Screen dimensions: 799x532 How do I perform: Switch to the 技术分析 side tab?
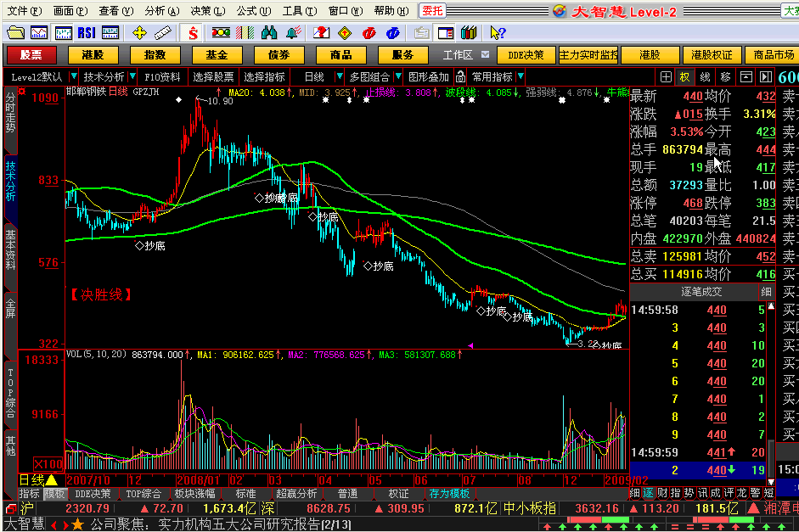[10, 180]
